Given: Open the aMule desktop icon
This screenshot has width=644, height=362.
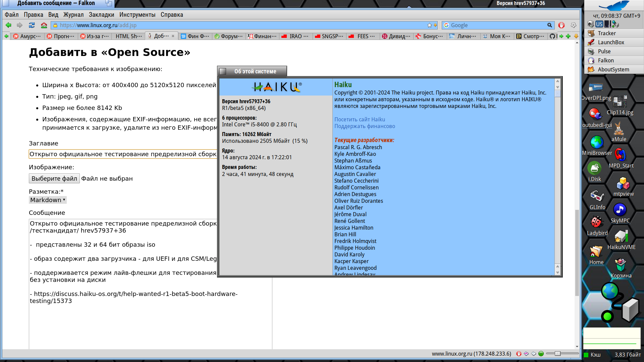Looking at the screenshot, I should click(619, 132).
